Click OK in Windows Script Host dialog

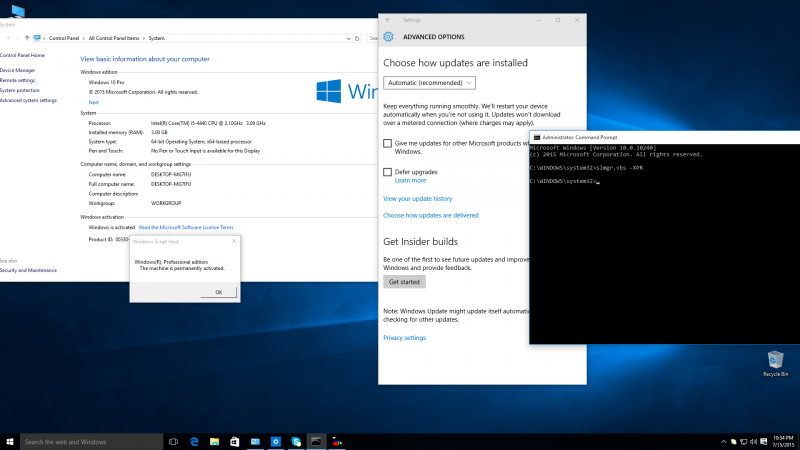pyautogui.click(x=218, y=292)
